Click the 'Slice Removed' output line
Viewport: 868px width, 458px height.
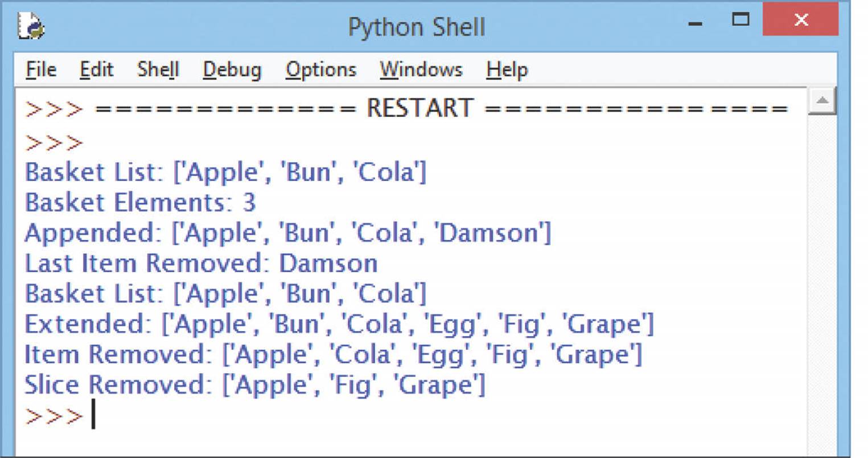pyautogui.click(x=254, y=385)
